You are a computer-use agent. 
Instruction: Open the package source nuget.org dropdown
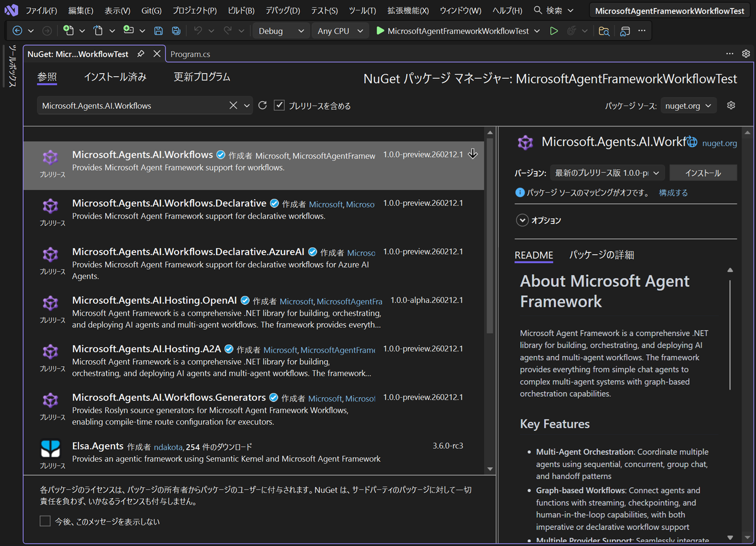[x=688, y=106]
